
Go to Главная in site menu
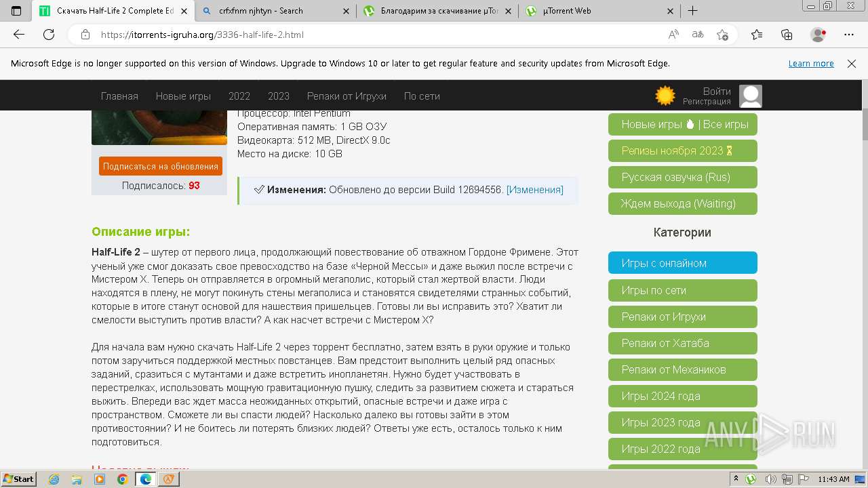119,96
